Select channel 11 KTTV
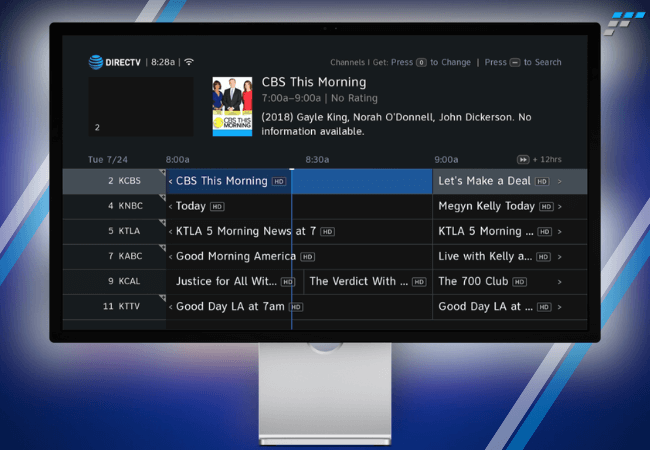This screenshot has width=650, height=450. tap(114, 307)
